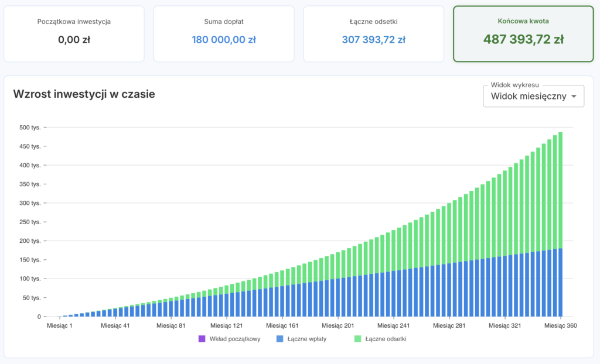Toggle the Łączne odsetki green legend swatch

pos(358,339)
